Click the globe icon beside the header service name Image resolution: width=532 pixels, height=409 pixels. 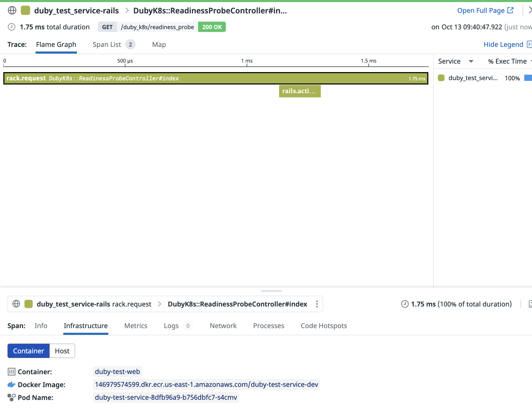coord(12,11)
